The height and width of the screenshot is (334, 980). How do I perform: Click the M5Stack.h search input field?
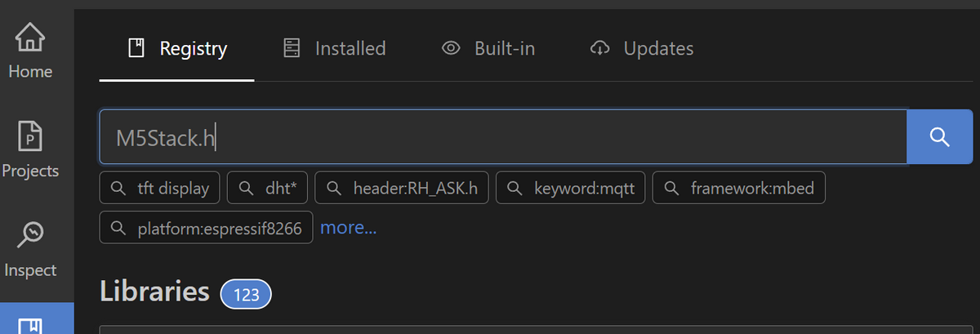pos(503,137)
